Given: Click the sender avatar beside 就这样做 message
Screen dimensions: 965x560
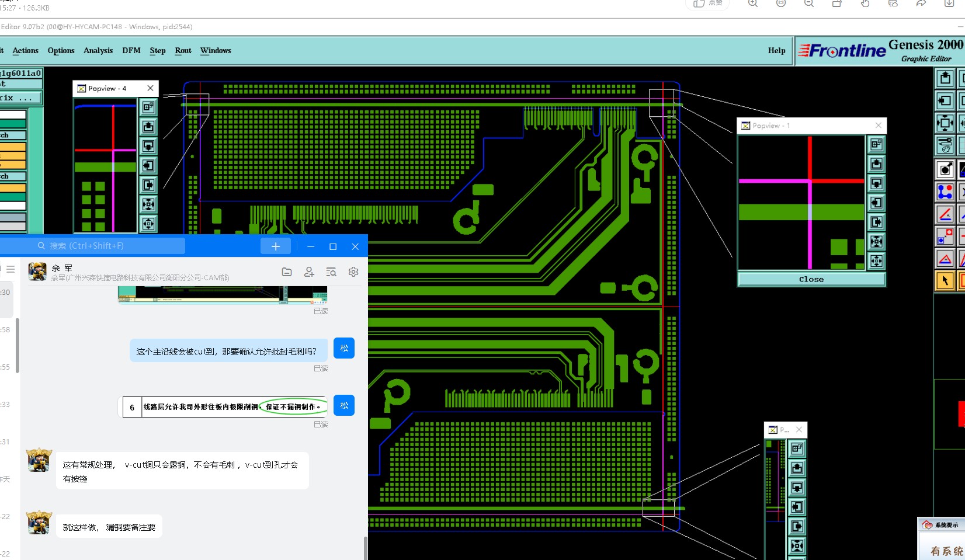Looking at the screenshot, I should click(39, 523).
